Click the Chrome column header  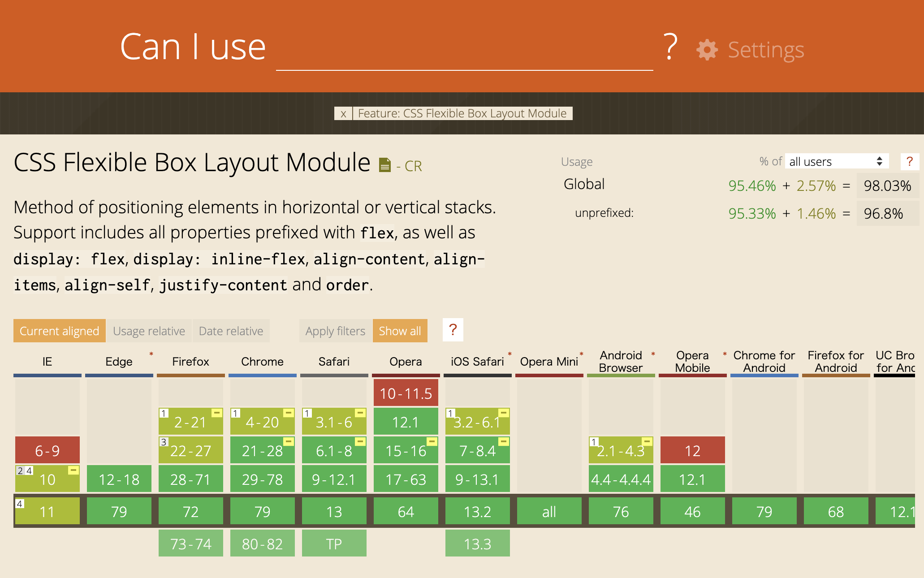tap(263, 362)
